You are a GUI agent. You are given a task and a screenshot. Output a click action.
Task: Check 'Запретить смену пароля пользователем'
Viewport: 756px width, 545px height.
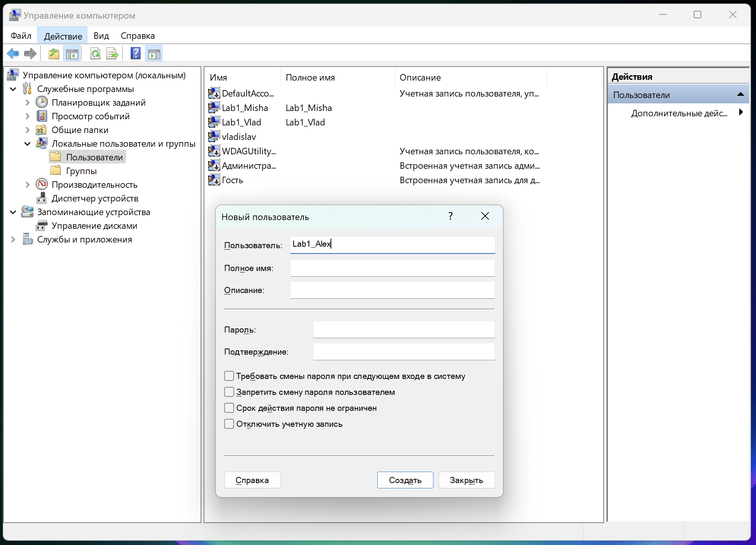point(229,392)
